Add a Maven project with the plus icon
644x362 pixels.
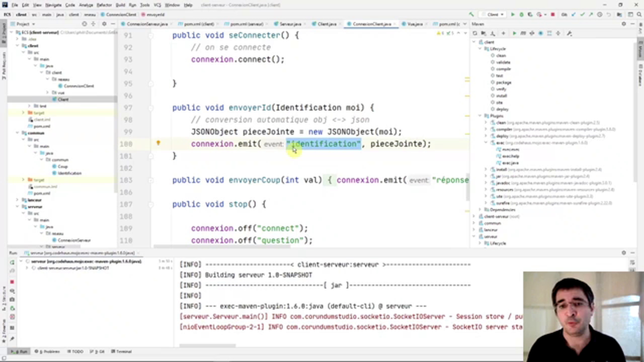[x=503, y=33]
